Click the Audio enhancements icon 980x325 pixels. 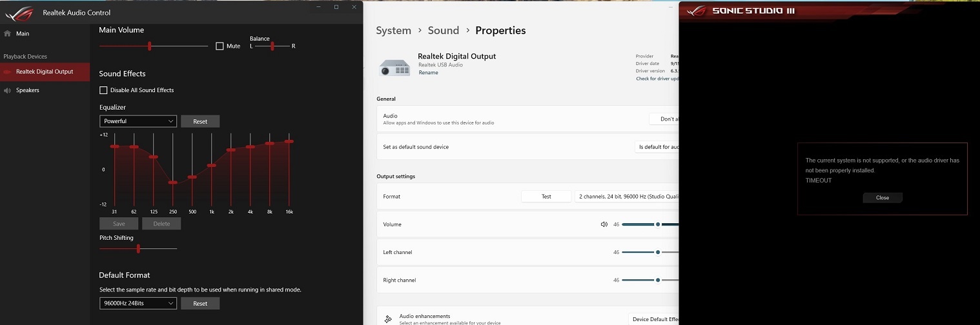point(388,319)
